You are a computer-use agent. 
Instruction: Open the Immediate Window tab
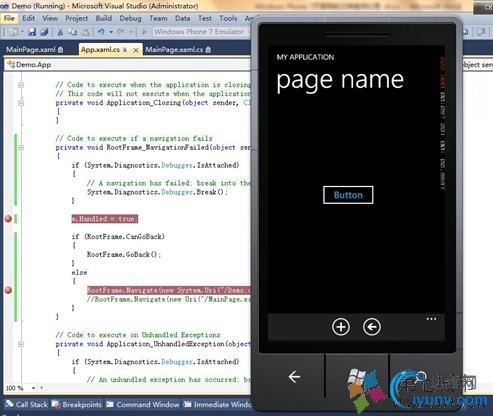click(217, 404)
